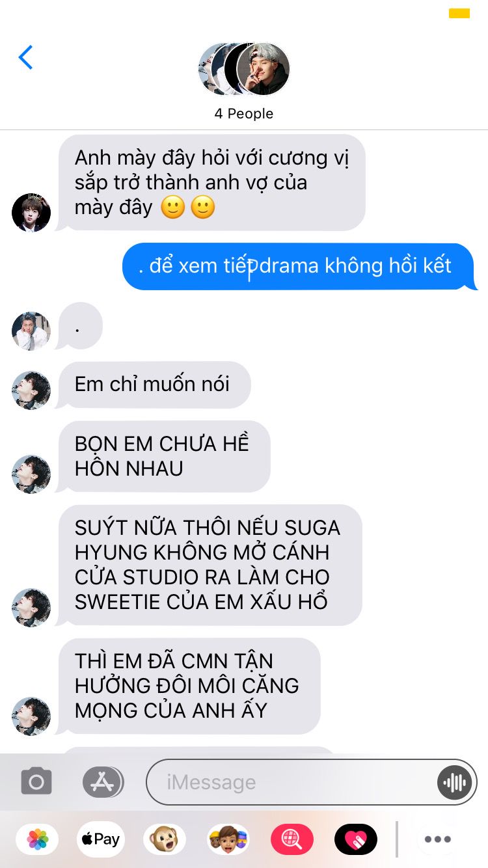Tap the "BỌN EM CHƯA HỀ HÔN NHAU" bubble
The height and width of the screenshot is (868, 488).
(163, 456)
